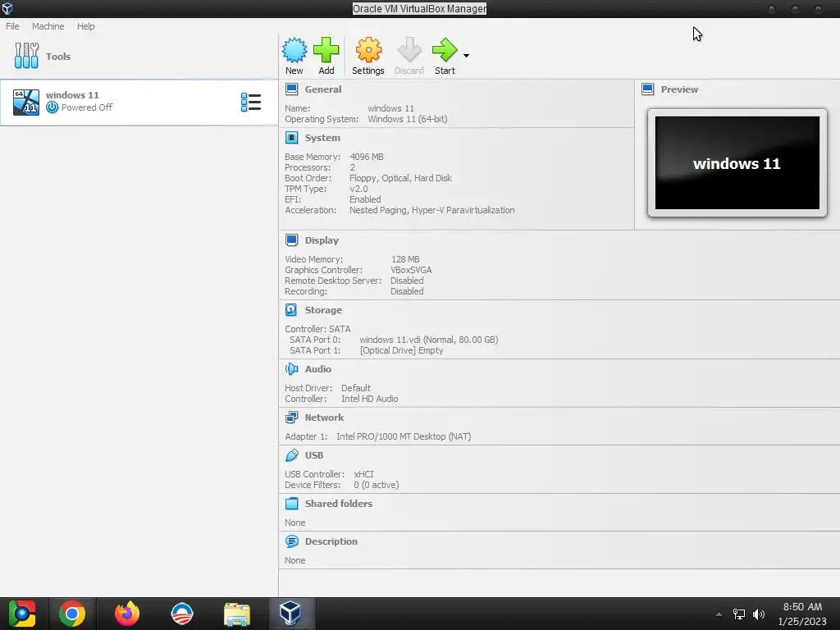840x630 pixels.
Task: Open VM Settings gear icon
Action: pyautogui.click(x=368, y=50)
